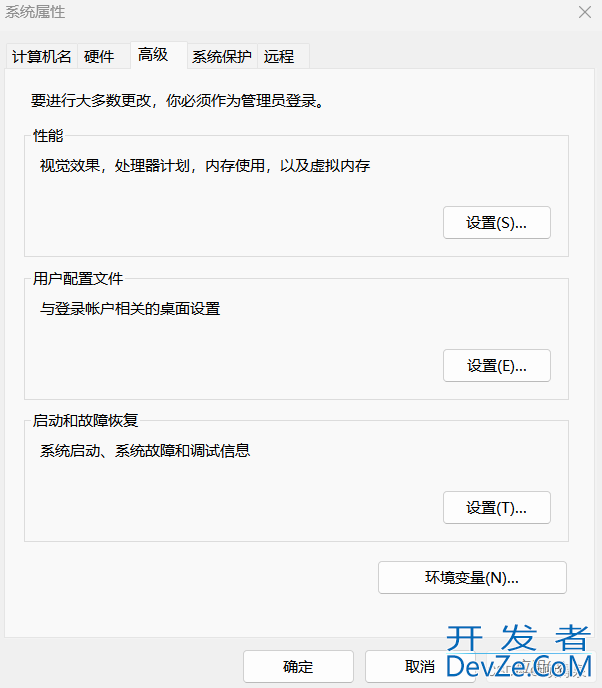602x688 pixels.
Task: Click the 性能 group label
Action: pyautogui.click(x=48, y=135)
